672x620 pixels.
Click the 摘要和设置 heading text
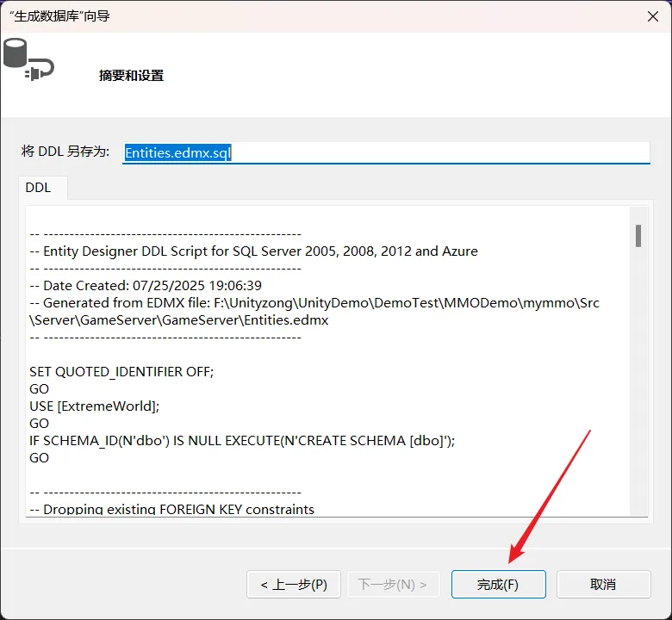(x=131, y=76)
